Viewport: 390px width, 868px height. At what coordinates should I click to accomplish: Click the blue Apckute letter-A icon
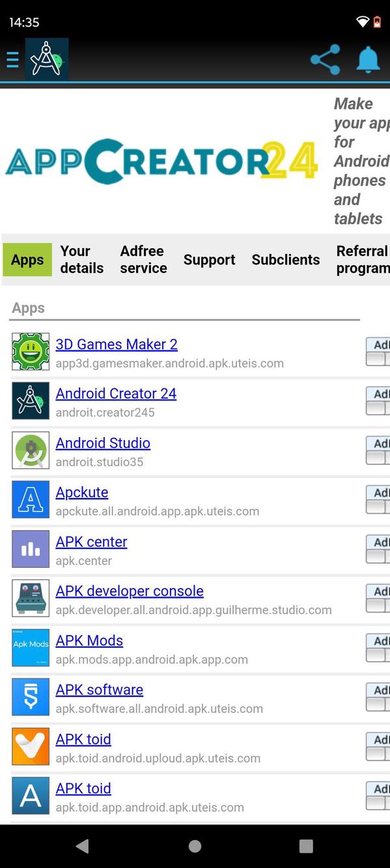coord(31,499)
